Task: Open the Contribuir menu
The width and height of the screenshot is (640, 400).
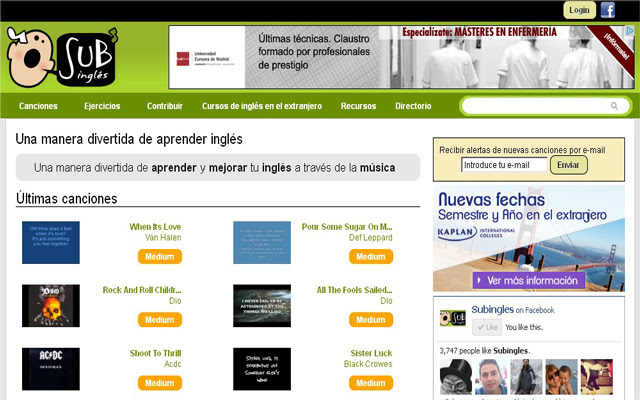Action: click(164, 106)
